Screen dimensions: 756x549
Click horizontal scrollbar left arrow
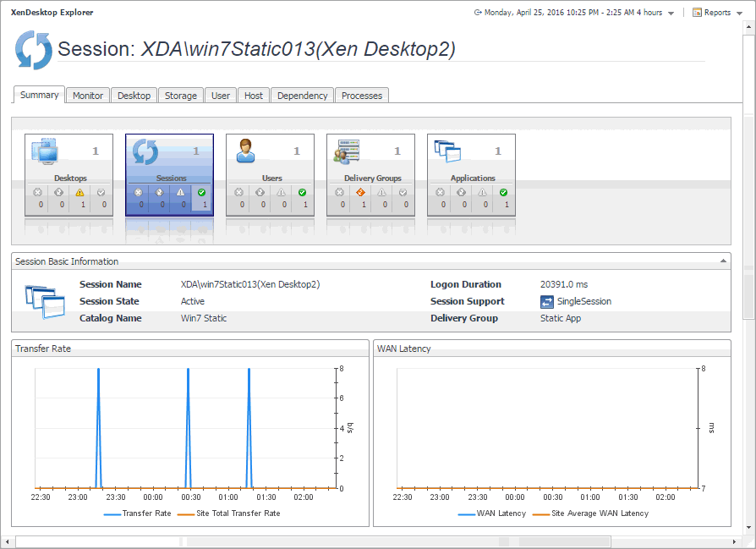7,541
